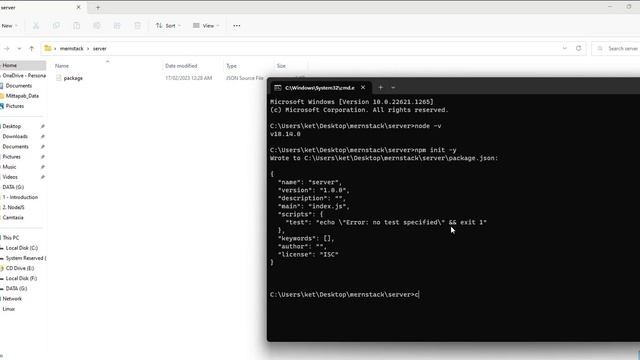
Task: Click the pin icon beside Desktop
Action: (42, 127)
